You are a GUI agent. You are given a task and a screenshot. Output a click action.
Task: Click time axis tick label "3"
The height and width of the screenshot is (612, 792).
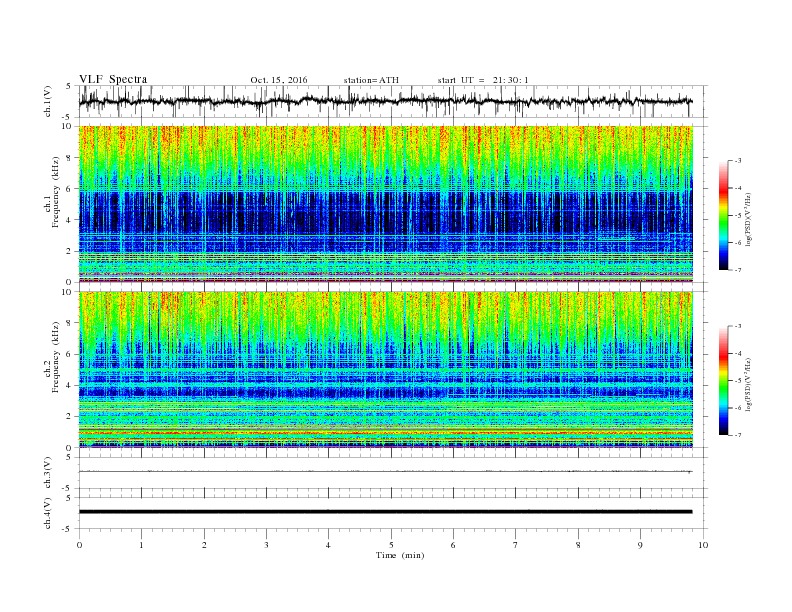click(x=266, y=545)
